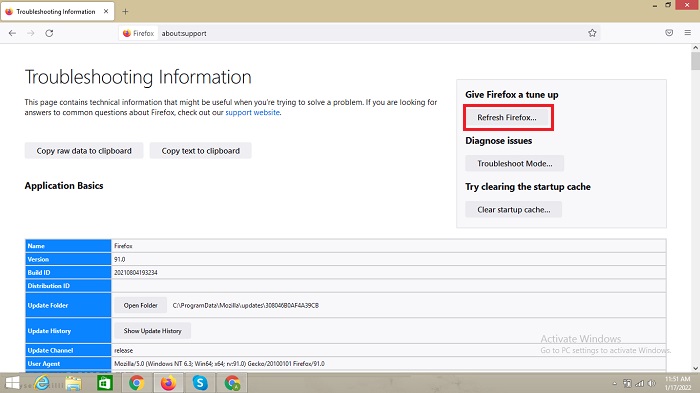The width and height of the screenshot is (700, 393).
Task: Click the Name row header cell
Action: pyautogui.click(x=68, y=246)
